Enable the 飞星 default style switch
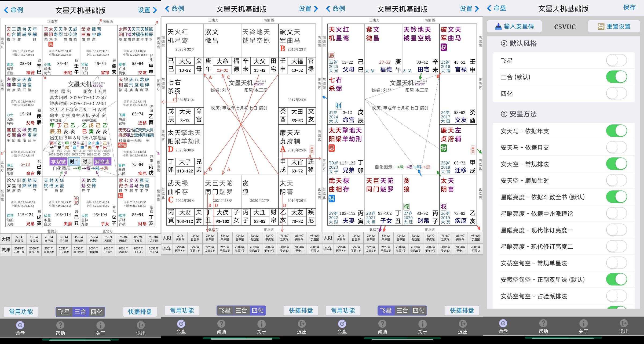Viewport: 644px width, 344px height. [x=616, y=61]
